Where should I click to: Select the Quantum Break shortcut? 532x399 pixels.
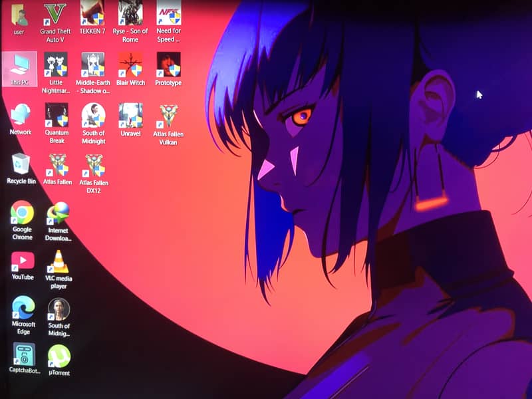coord(57,114)
